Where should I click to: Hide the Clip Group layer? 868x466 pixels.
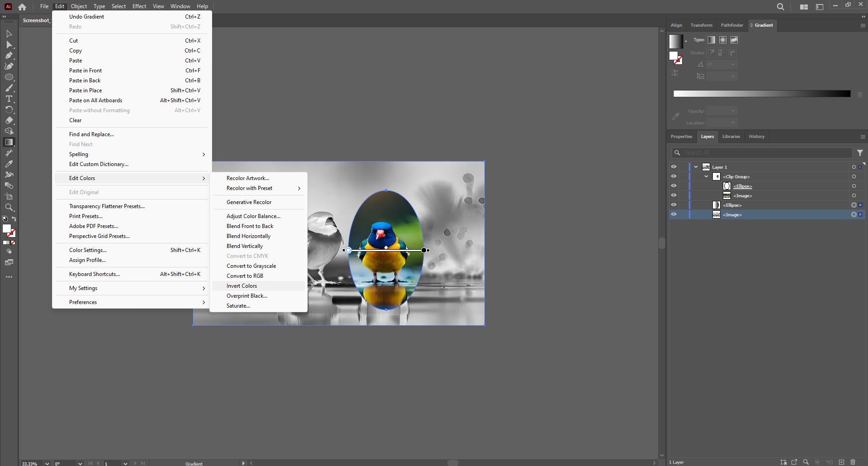tap(674, 176)
